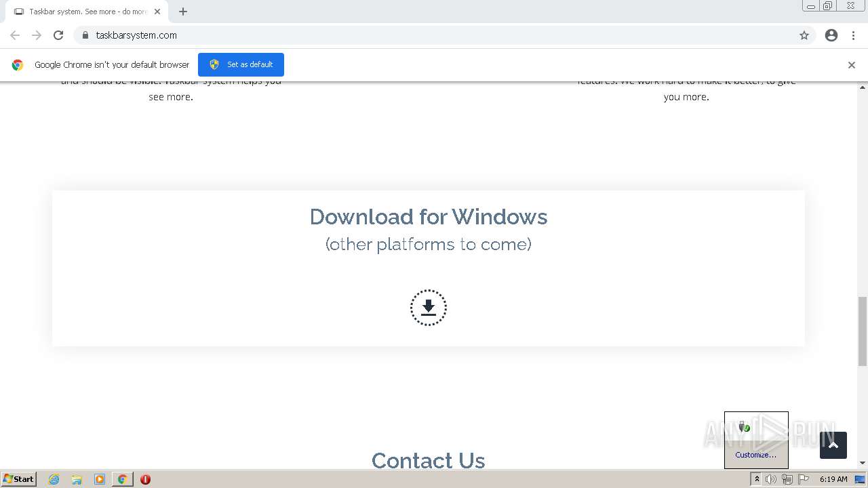Click the '(other platforms to come)' text

[x=429, y=244]
